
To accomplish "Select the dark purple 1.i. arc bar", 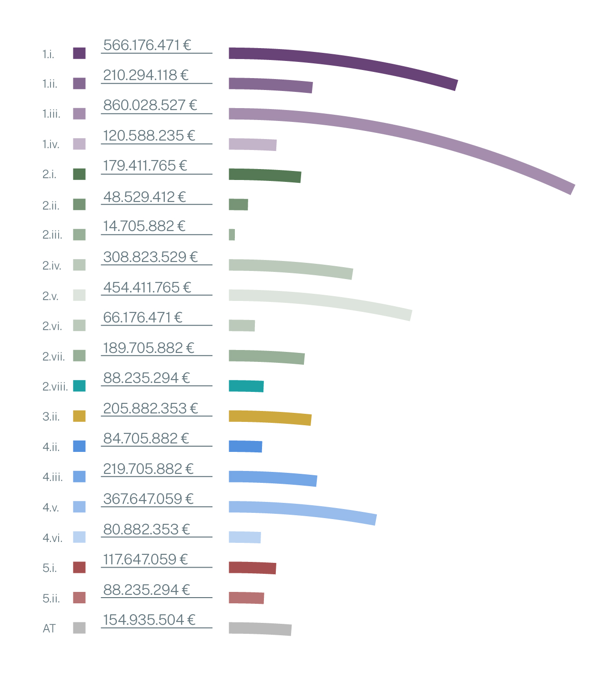I will coord(343,62).
